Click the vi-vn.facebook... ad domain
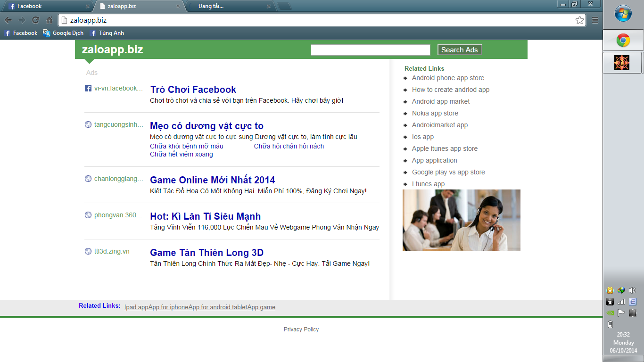The height and width of the screenshot is (362, 644). (x=118, y=88)
